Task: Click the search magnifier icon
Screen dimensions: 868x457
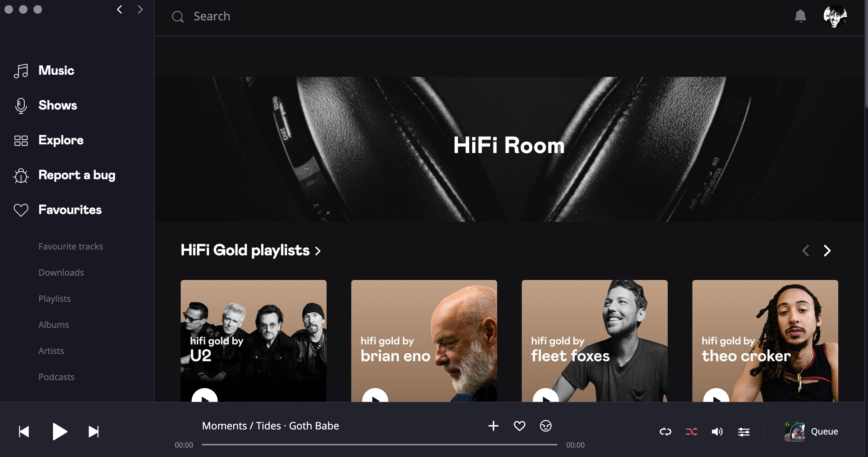Action: pos(177,16)
